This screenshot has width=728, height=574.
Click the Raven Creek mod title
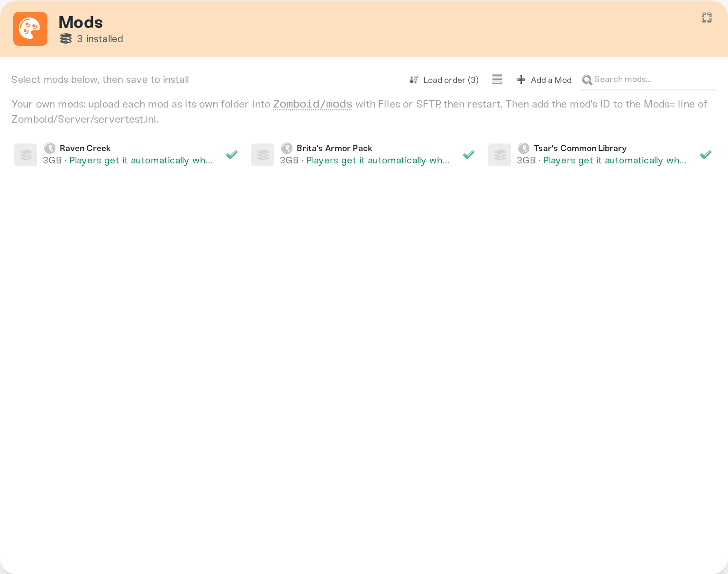click(x=85, y=148)
